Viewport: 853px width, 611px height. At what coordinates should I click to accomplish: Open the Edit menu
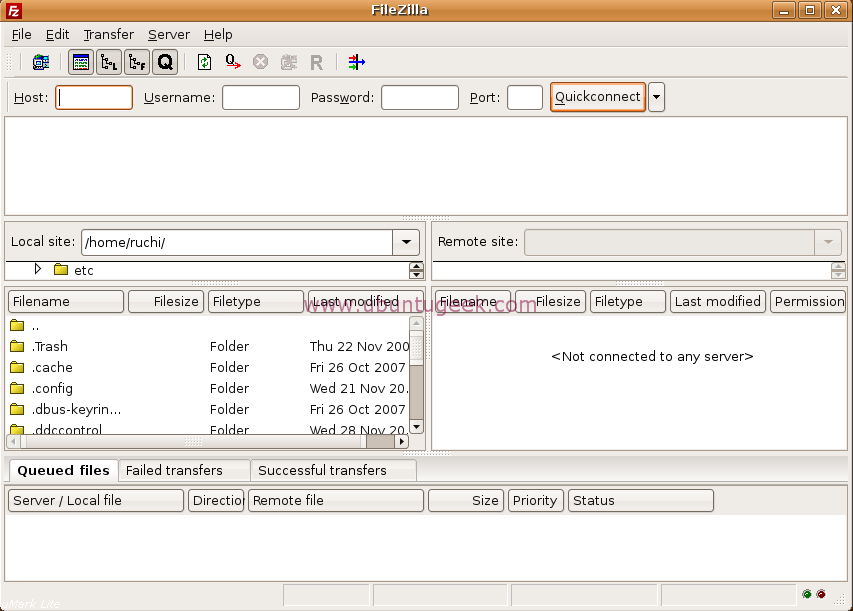[x=57, y=34]
